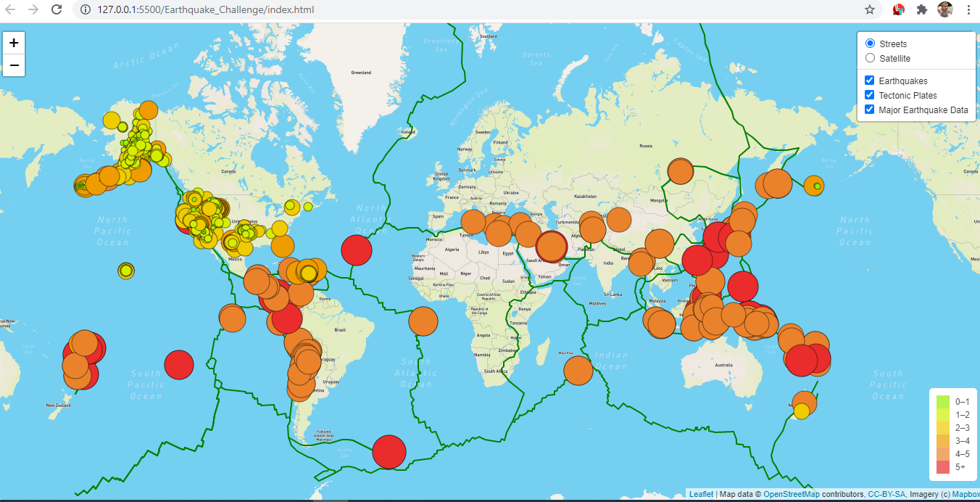Click the Mapbox imagery link

pyautogui.click(x=967, y=494)
